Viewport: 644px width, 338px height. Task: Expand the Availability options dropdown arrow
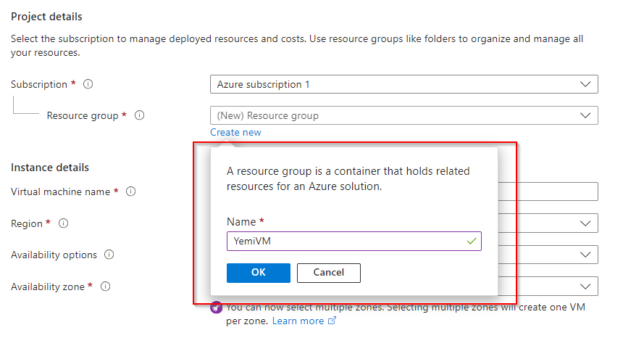(x=585, y=255)
